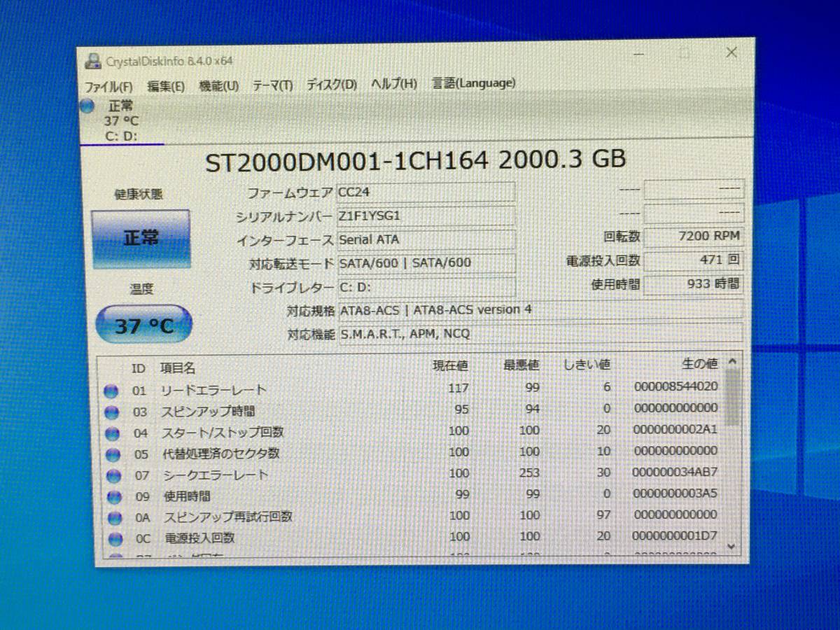Click the SMART list scroll up arrow

tap(732, 362)
